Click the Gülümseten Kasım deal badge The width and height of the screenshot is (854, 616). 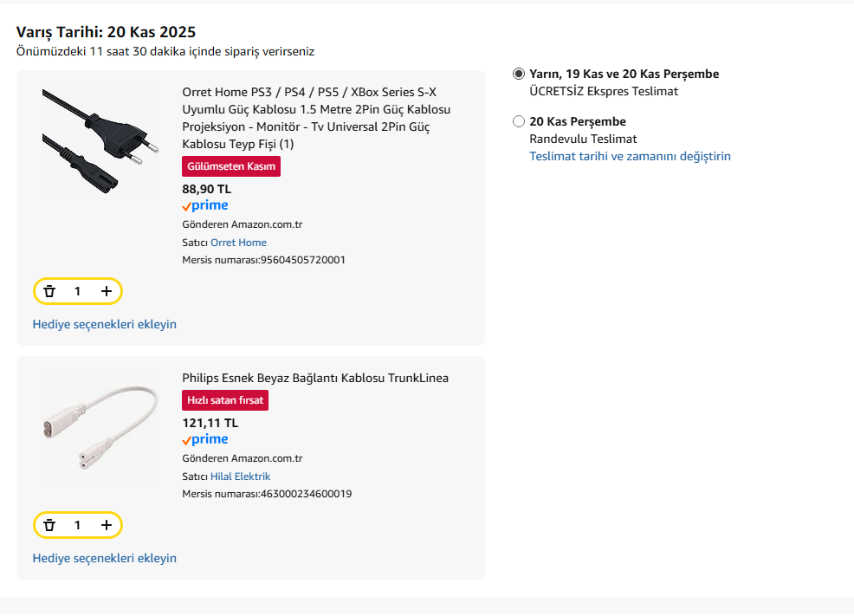click(x=231, y=166)
